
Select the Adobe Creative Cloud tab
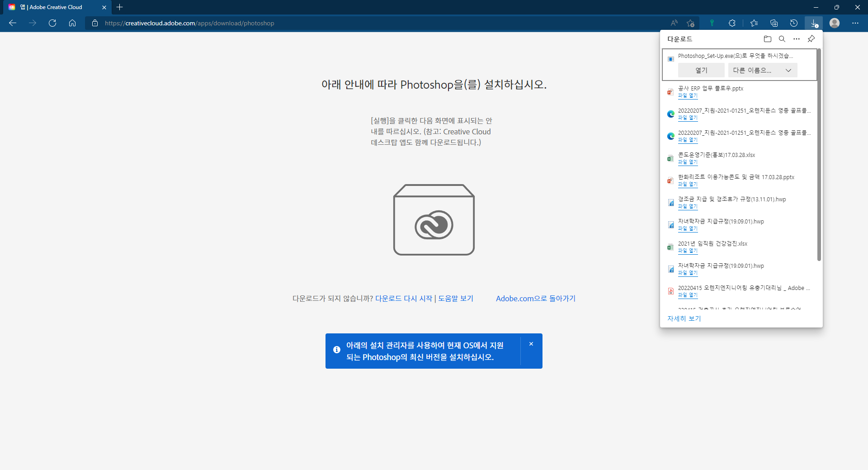coord(55,7)
